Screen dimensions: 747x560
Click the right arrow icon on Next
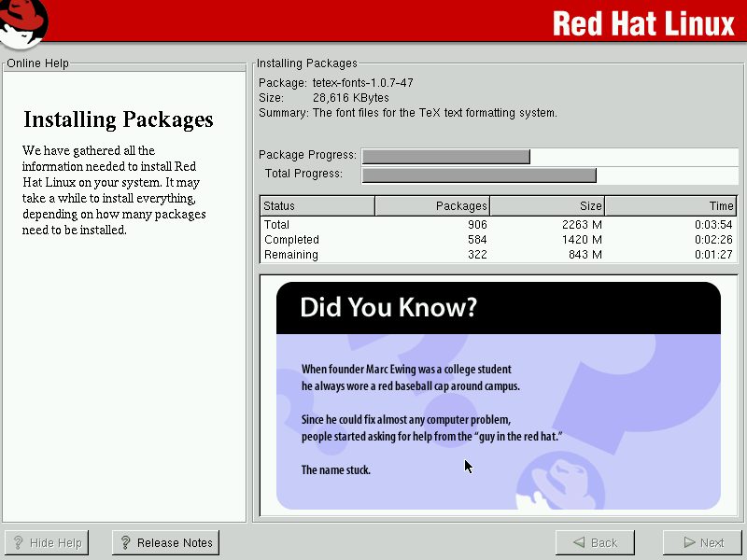point(689,542)
